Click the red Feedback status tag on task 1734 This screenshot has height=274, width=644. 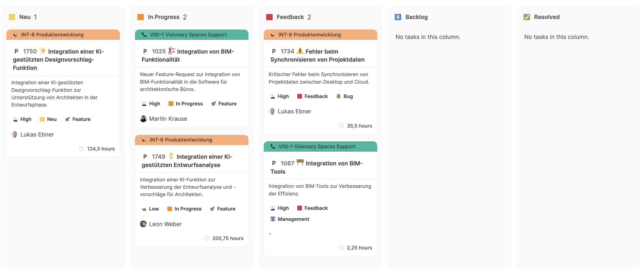313,96
